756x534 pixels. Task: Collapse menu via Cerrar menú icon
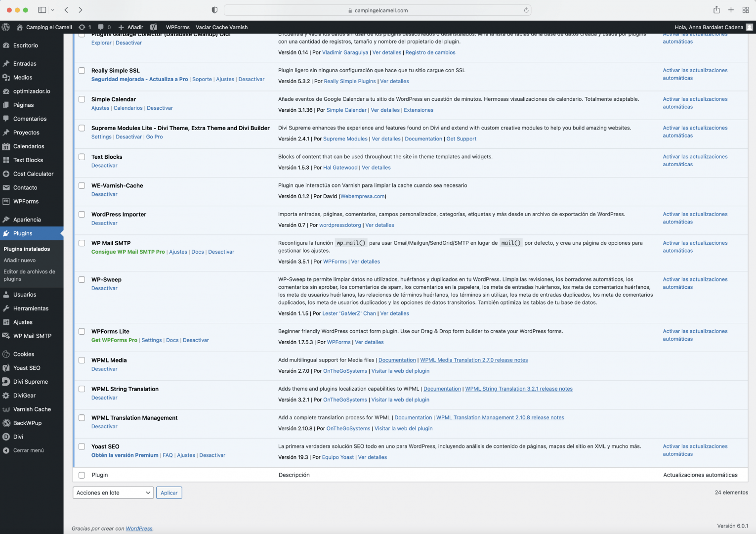click(6, 450)
